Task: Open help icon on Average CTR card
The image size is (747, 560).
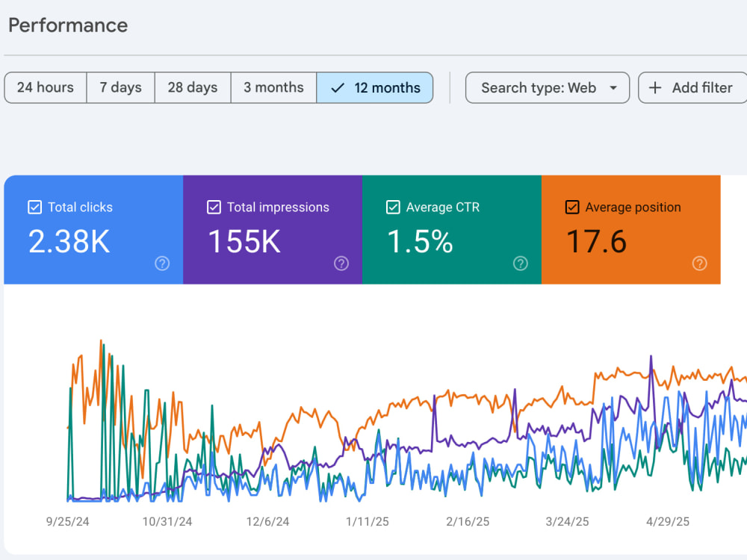Action: (520, 264)
